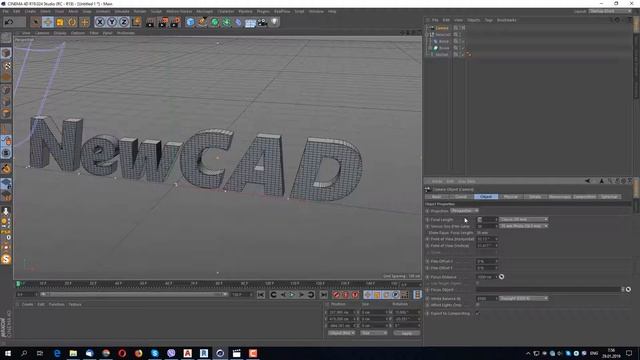Open the Sensor Size preset dropdown

tap(523, 226)
